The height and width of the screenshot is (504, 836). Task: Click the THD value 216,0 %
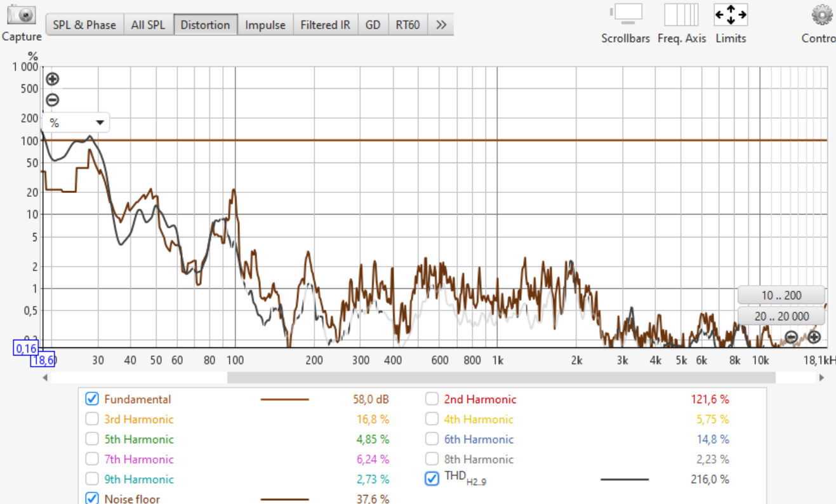710,479
